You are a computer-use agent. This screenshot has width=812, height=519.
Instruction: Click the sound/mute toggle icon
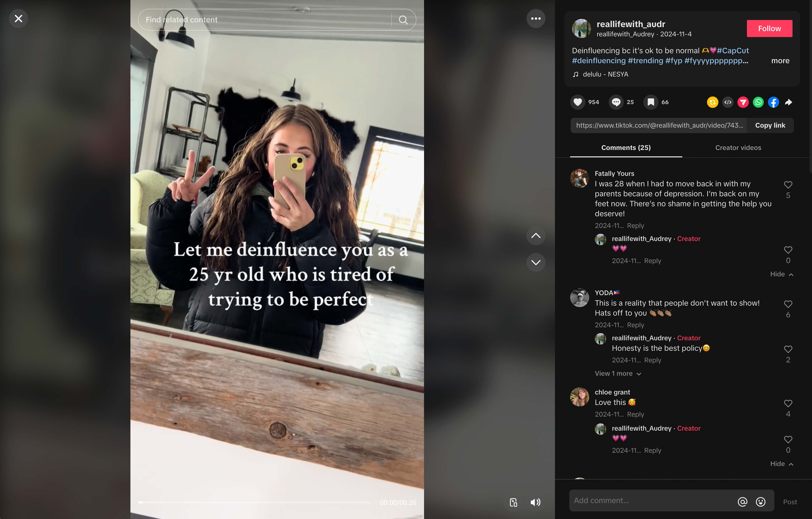click(536, 502)
